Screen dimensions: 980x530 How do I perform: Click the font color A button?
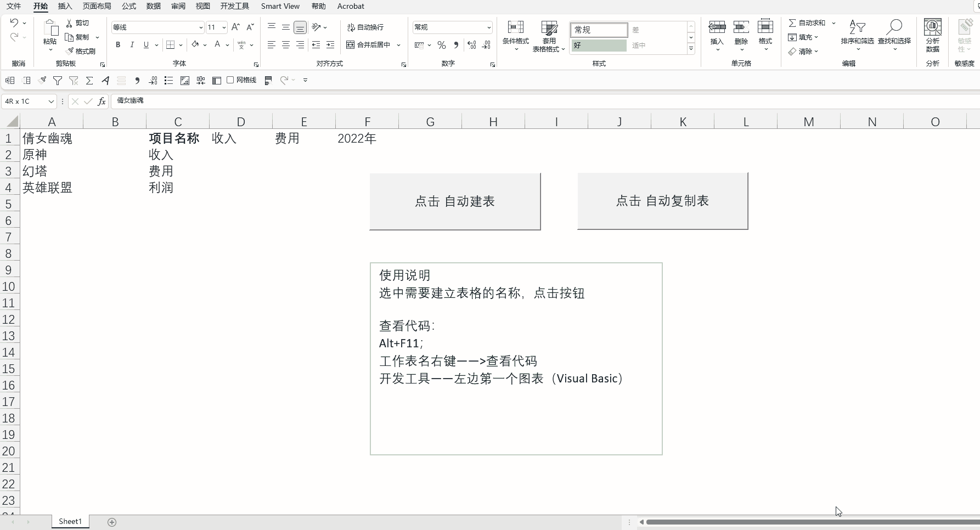pos(217,45)
